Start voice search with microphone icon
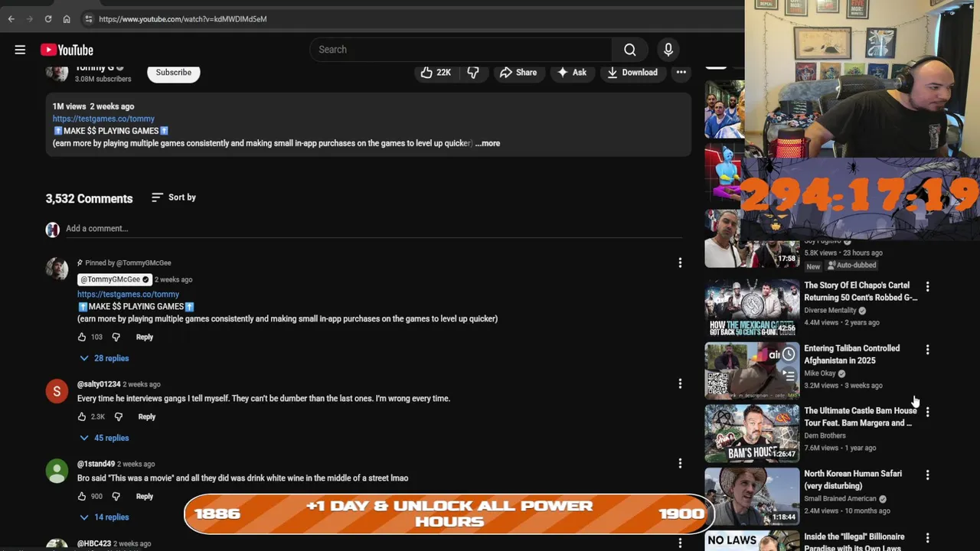The image size is (980, 551). (668, 50)
